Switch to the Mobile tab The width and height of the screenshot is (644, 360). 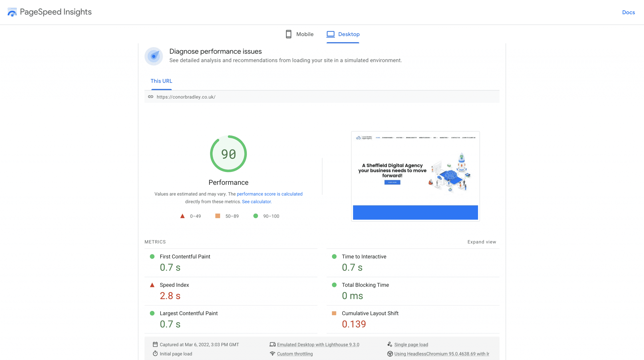tap(299, 34)
